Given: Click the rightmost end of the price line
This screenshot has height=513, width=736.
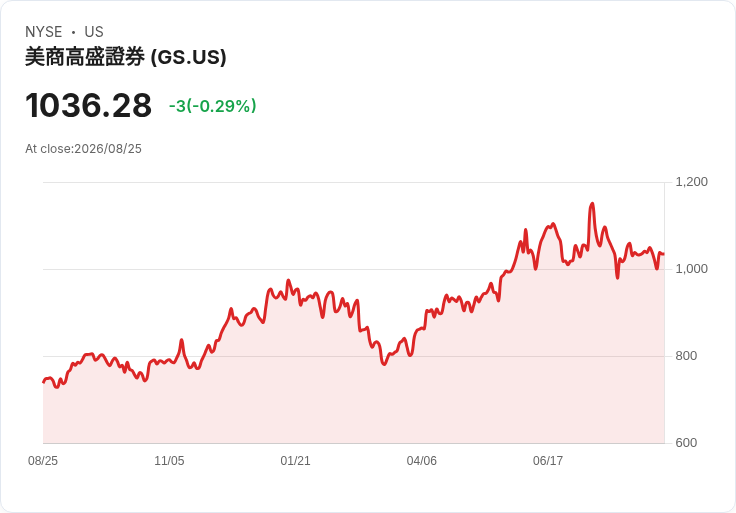Looking at the screenshot, I should tap(663, 254).
